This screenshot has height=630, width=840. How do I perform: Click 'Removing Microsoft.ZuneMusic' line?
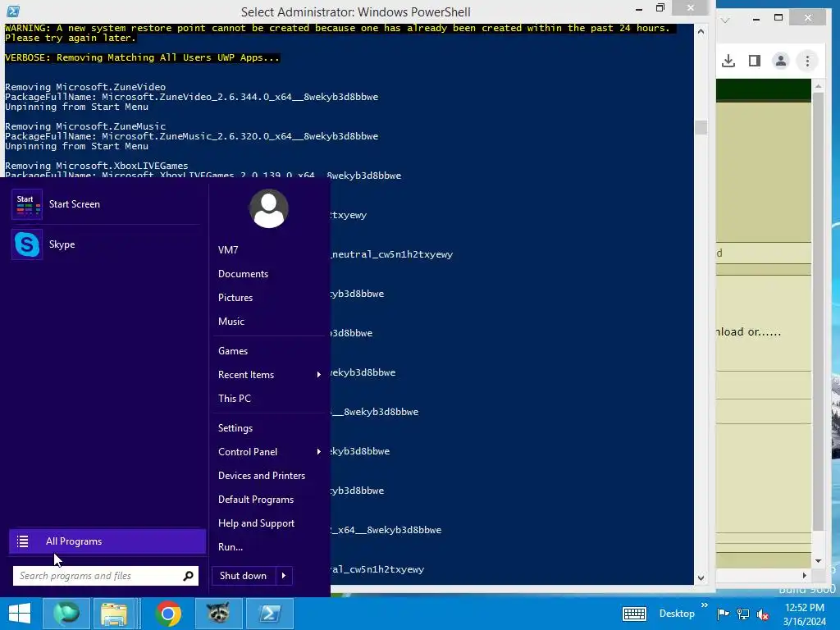[85, 126]
